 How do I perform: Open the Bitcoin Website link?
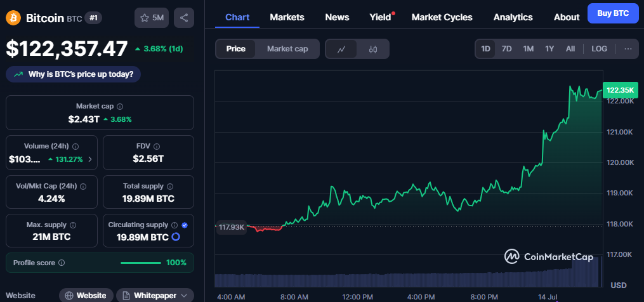(x=86, y=295)
